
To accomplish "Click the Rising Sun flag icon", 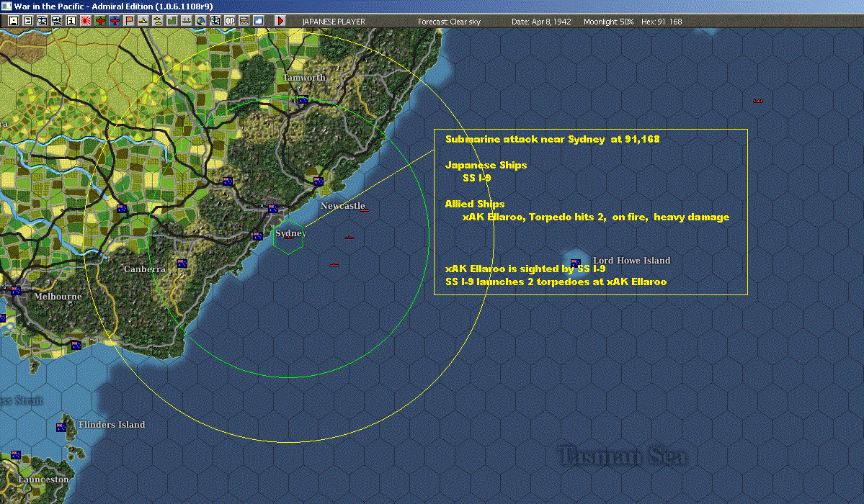I will point(86,21).
